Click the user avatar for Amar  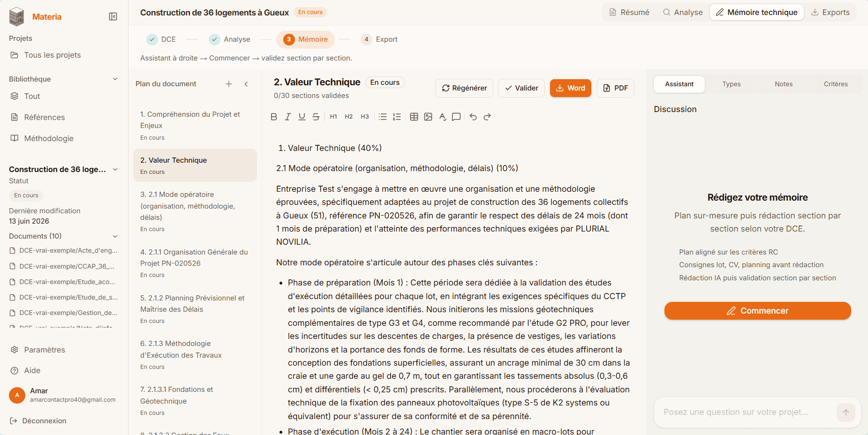(x=17, y=395)
